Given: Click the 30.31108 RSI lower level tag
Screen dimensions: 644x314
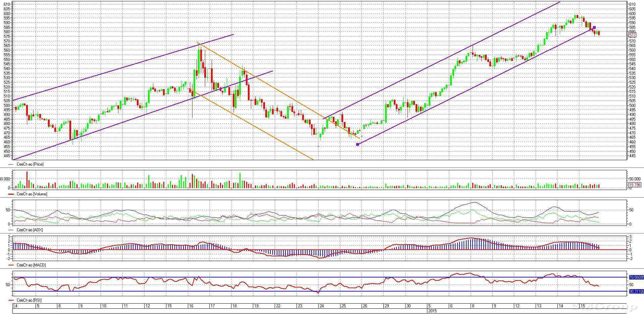Looking at the screenshot, I should [x=636, y=292].
